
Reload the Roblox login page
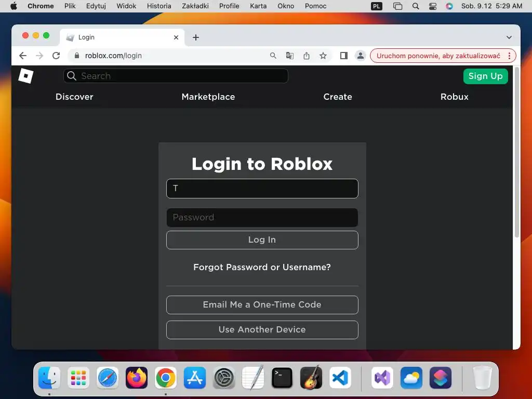click(56, 56)
